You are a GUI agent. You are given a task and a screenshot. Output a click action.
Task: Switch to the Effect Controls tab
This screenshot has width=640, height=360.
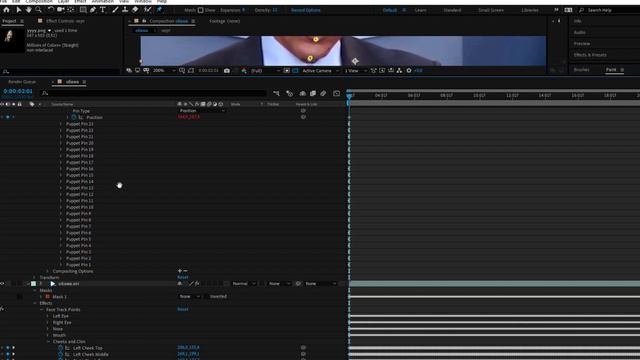65,21
